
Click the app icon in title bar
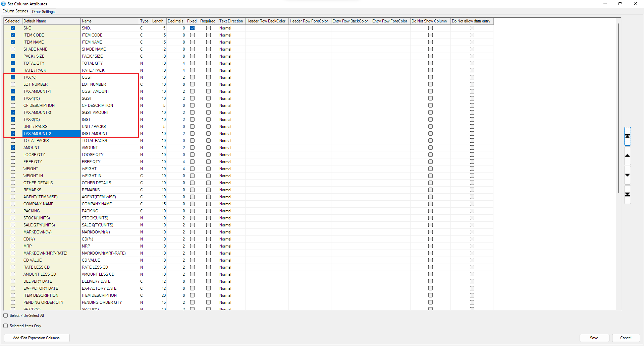tap(3, 4)
